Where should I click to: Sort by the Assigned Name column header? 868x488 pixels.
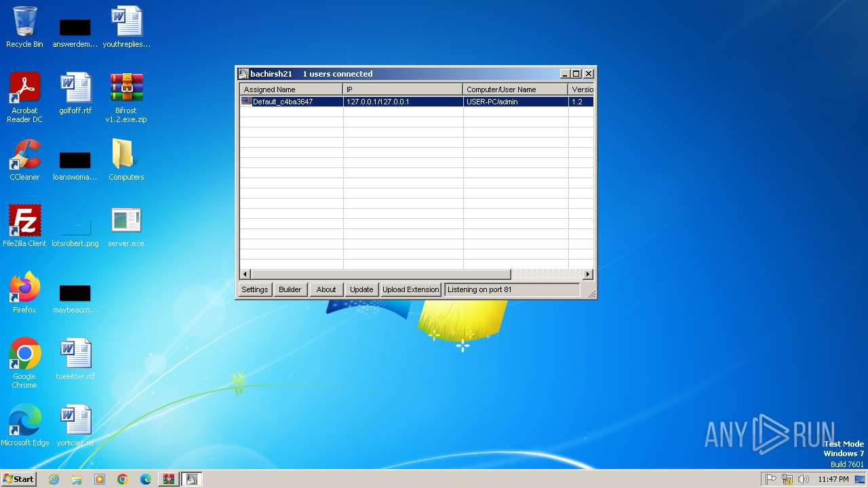pyautogui.click(x=291, y=89)
